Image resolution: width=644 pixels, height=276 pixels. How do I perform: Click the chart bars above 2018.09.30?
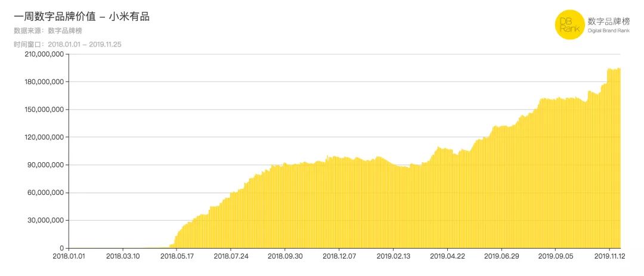point(284,206)
